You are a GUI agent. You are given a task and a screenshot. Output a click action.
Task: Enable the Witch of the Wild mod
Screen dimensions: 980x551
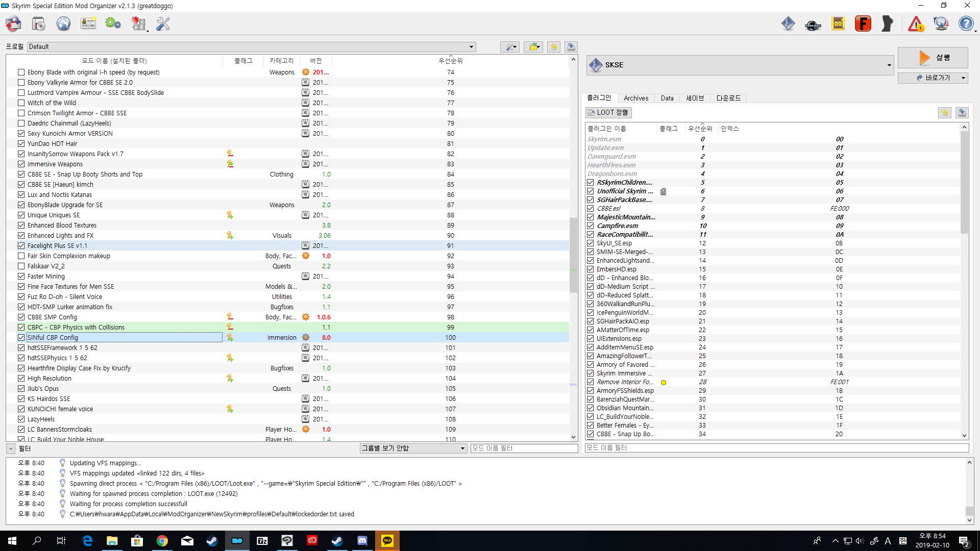tap(21, 103)
